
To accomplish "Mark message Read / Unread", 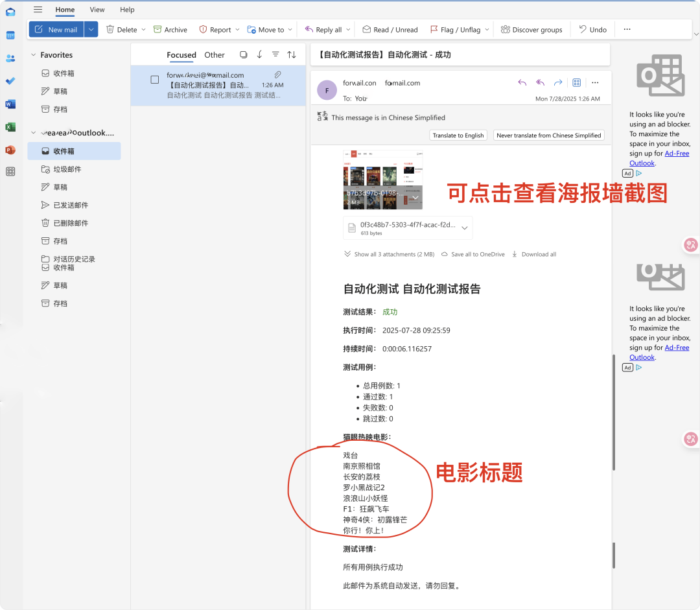I will pos(390,29).
